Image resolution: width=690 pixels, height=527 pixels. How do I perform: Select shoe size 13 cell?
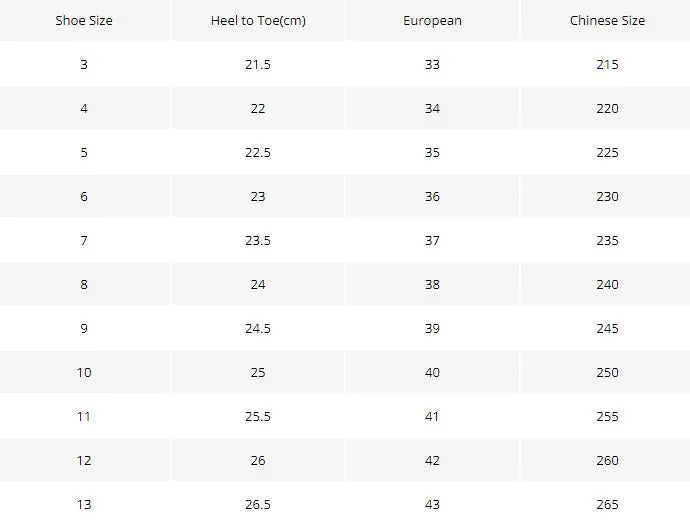coord(84,505)
